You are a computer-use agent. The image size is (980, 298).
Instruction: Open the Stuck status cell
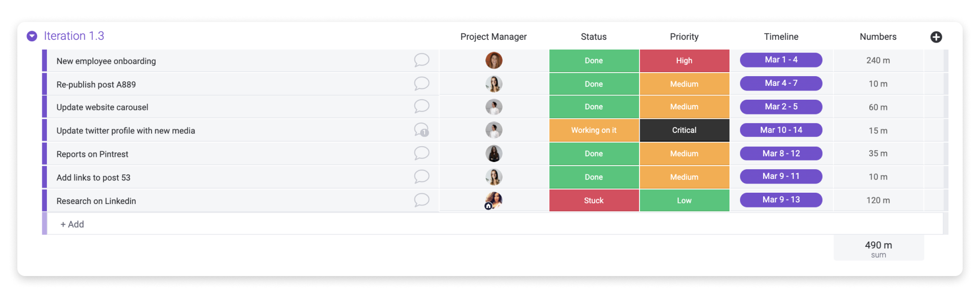pos(594,200)
